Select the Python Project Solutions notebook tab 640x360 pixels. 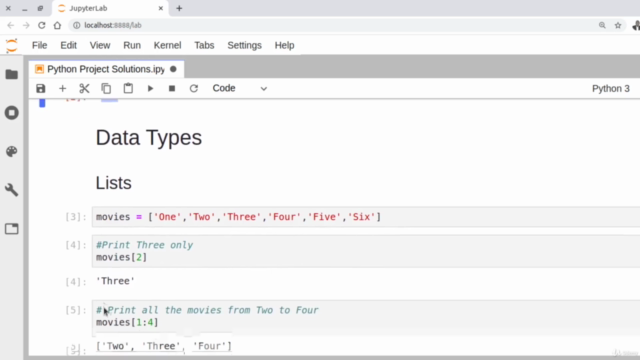coord(106,69)
